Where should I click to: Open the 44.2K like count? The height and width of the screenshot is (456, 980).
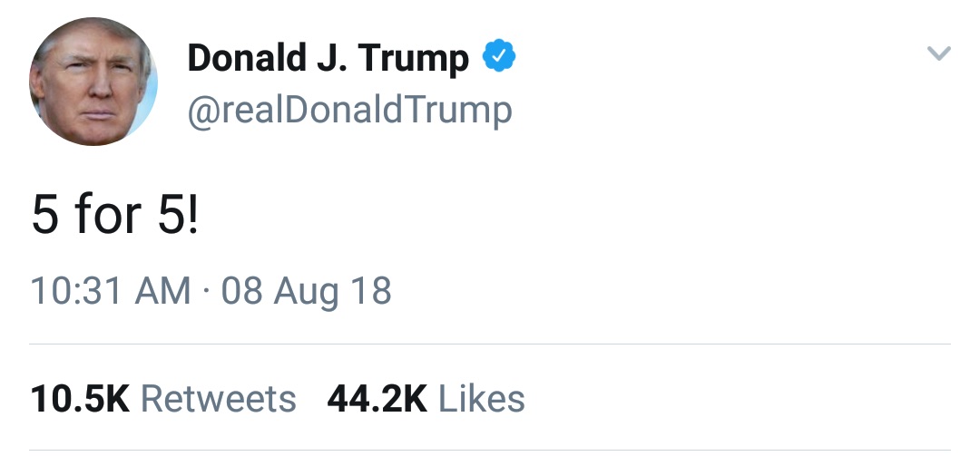tap(377, 399)
